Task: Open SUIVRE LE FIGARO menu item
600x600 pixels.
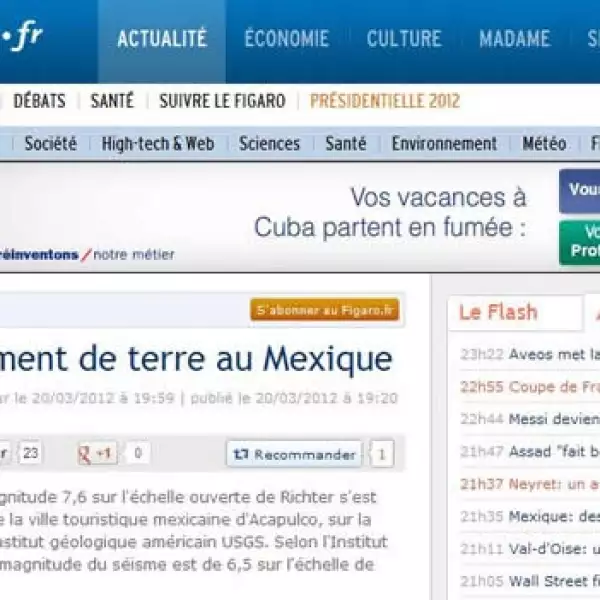Action: 222,101
